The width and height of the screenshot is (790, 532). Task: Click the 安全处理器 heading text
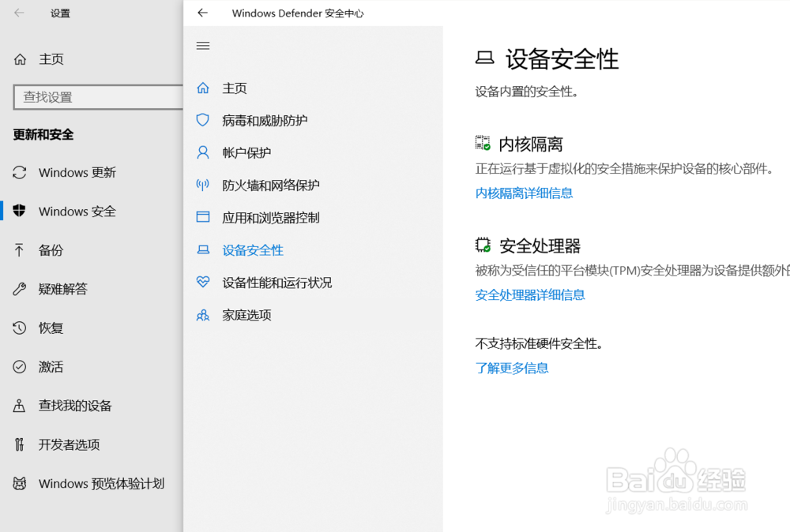point(540,246)
